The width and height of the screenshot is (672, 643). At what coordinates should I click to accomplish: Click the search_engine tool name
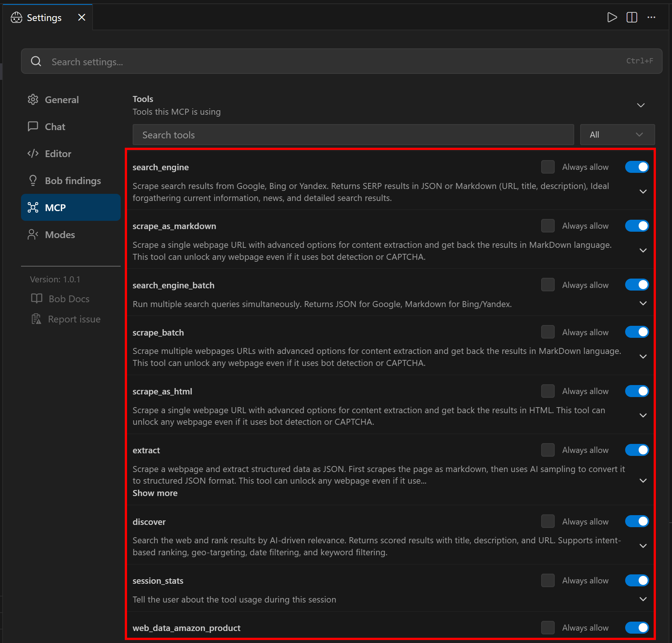click(161, 167)
